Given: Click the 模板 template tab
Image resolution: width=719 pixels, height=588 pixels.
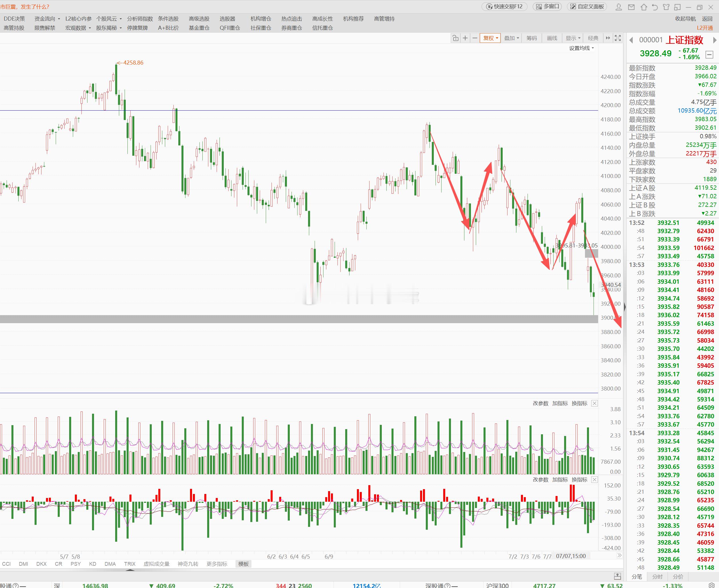Looking at the screenshot, I should [243, 564].
